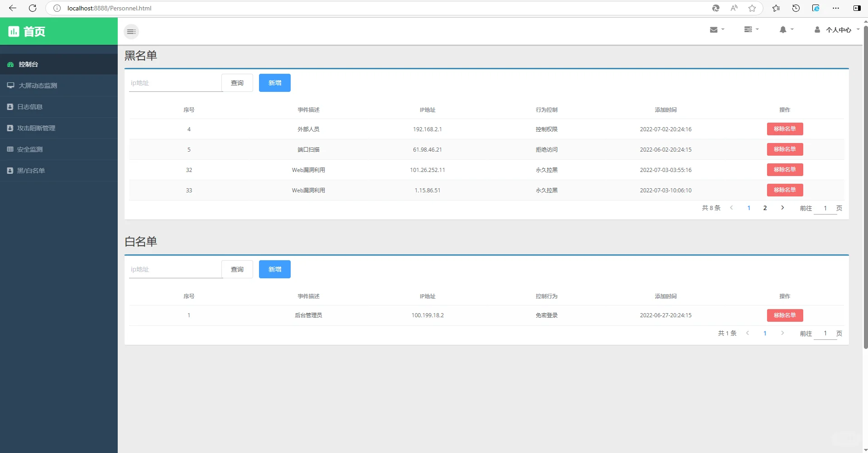Reload the page with the refresh icon
Viewport: 868px width, 453px height.
coord(33,8)
